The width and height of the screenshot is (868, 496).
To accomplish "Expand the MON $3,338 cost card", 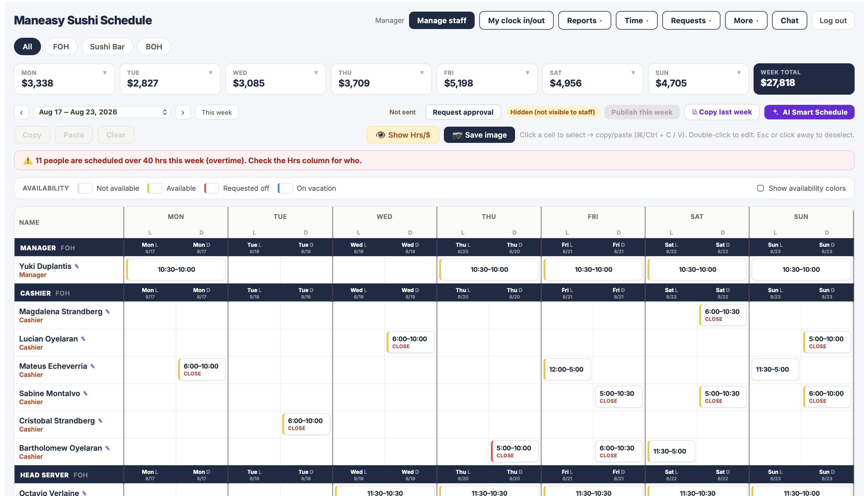I will pos(64,79).
